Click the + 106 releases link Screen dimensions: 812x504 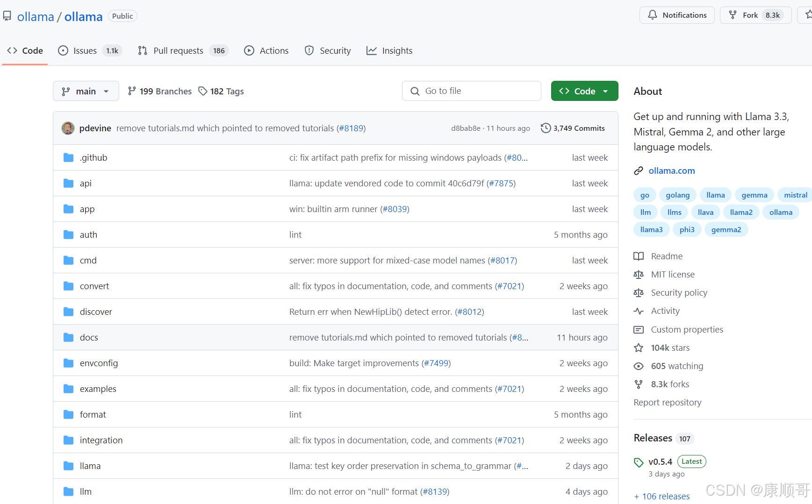click(662, 497)
